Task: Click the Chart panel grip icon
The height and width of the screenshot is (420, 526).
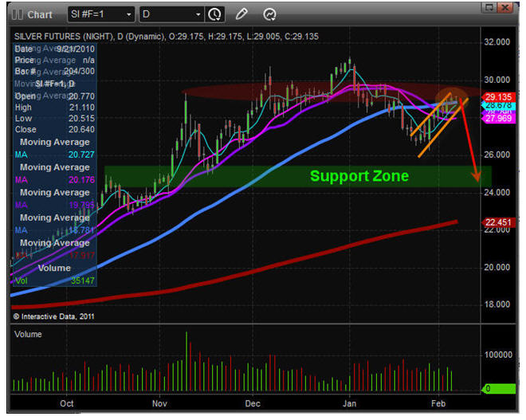Action: coord(17,14)
